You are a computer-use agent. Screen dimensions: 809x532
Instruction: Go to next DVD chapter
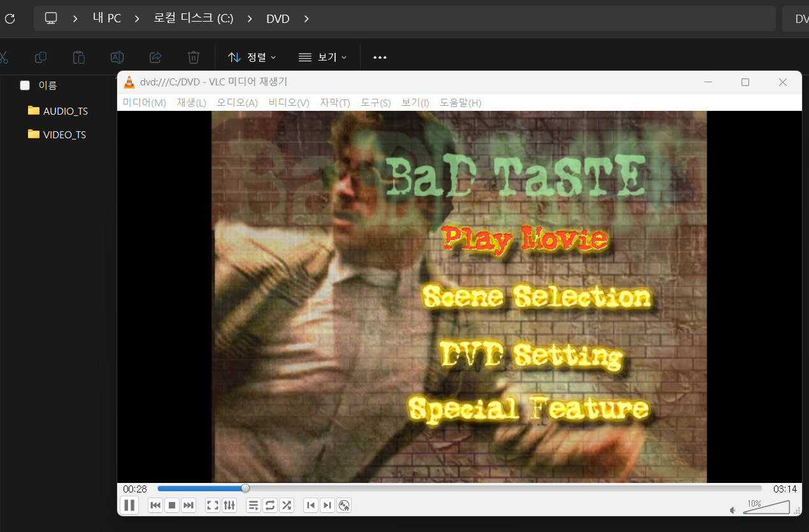point(327,505)
